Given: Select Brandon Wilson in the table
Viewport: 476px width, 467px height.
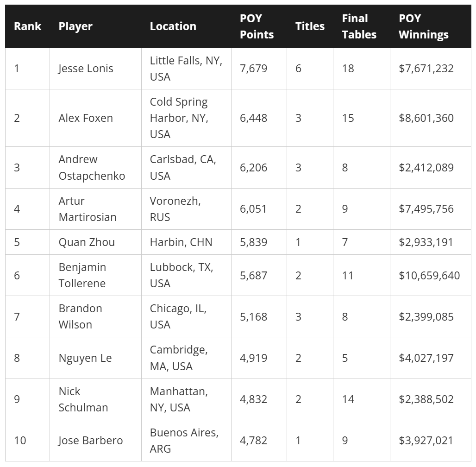Looking at the screenshot, I should point(81,316).
